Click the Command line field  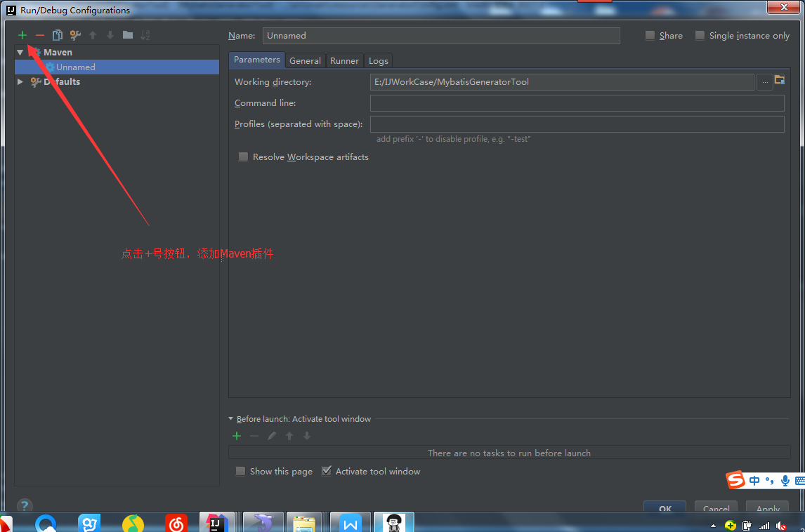[x=577, y=103]
